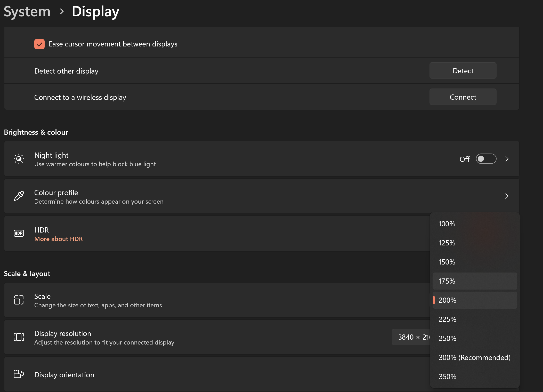Select the 350% scale option
The width and height of the screenshot is (543, 392).
tap(448, 377)
